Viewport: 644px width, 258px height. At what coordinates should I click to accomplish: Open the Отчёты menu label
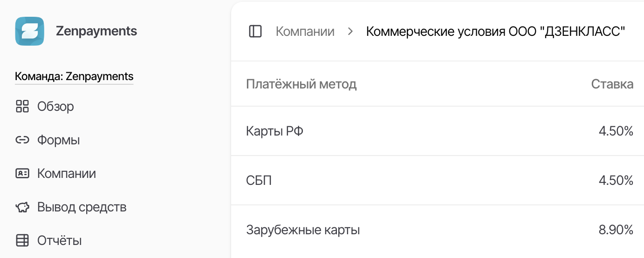coord(59,240)
